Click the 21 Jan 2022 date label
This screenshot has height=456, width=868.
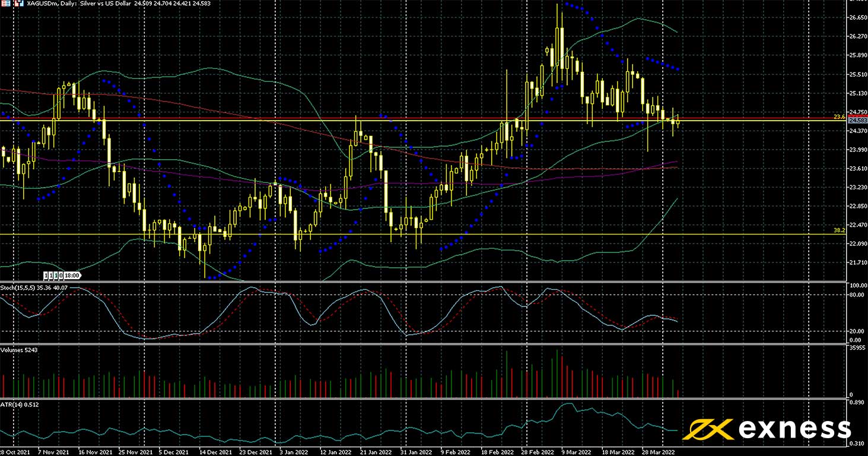pyautogui.click(x=377, y=452)
